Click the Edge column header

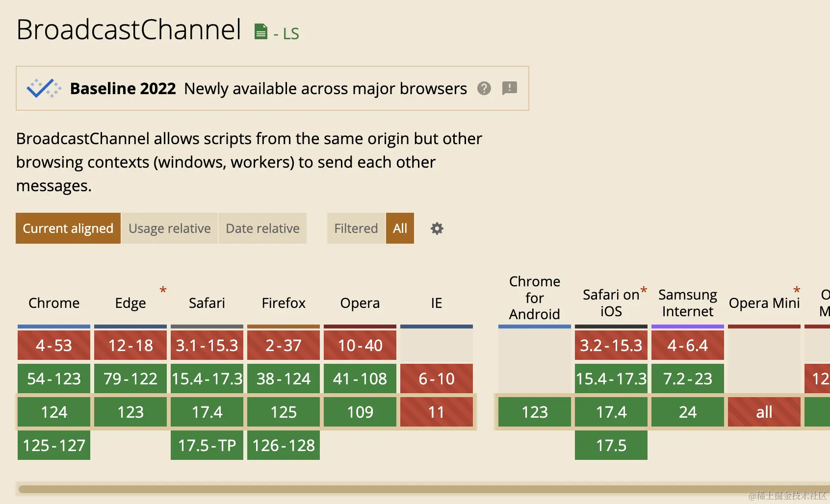pos(130,303)
